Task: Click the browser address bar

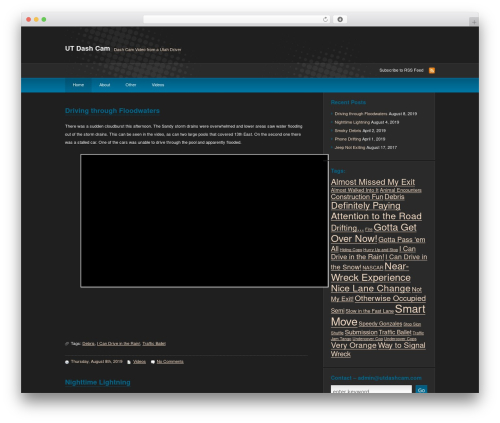Action: pyautogui.click(x=237, y=19)
